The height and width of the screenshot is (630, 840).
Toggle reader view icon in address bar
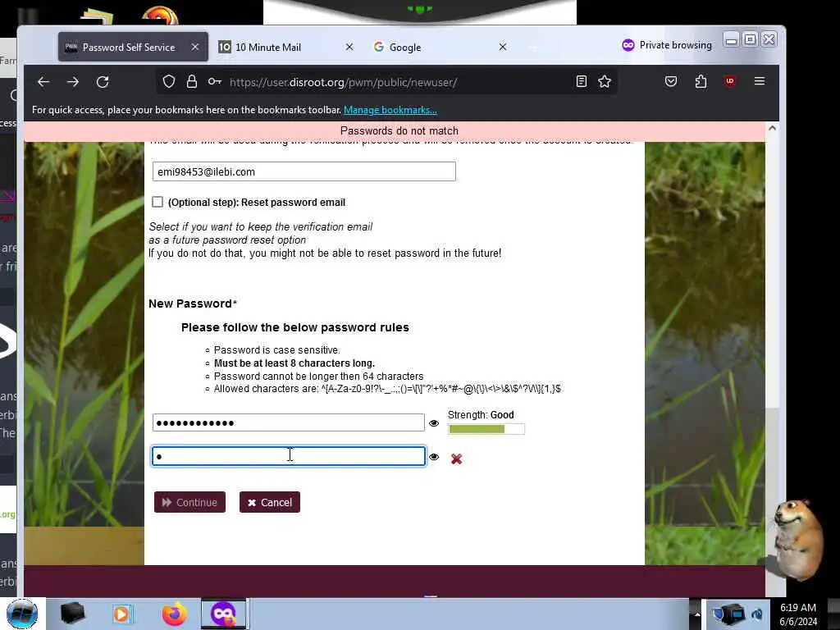582,81
